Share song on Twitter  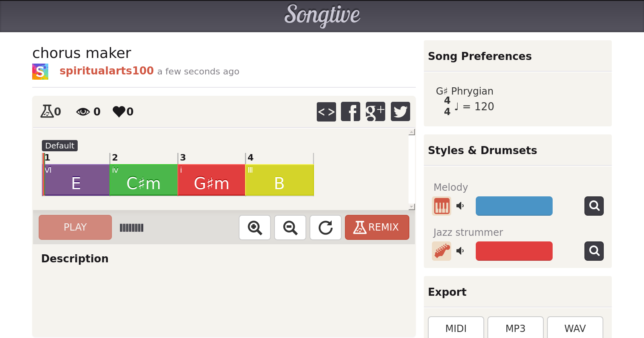tap(400, 111)
